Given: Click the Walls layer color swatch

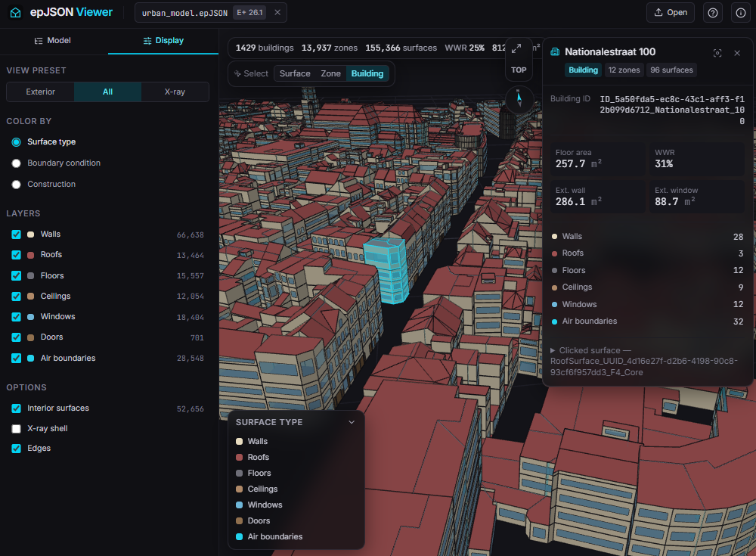Looking at the screenshot, I should 31,235.
